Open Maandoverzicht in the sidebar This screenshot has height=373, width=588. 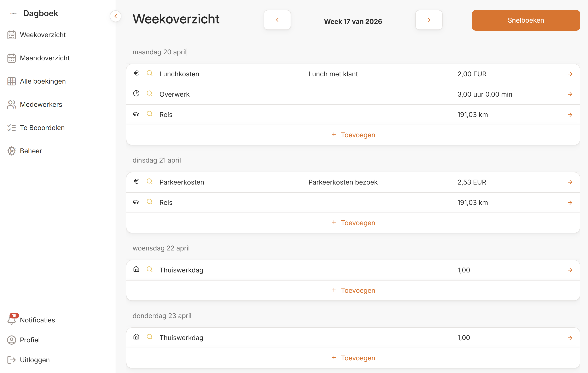click(45, 58)
